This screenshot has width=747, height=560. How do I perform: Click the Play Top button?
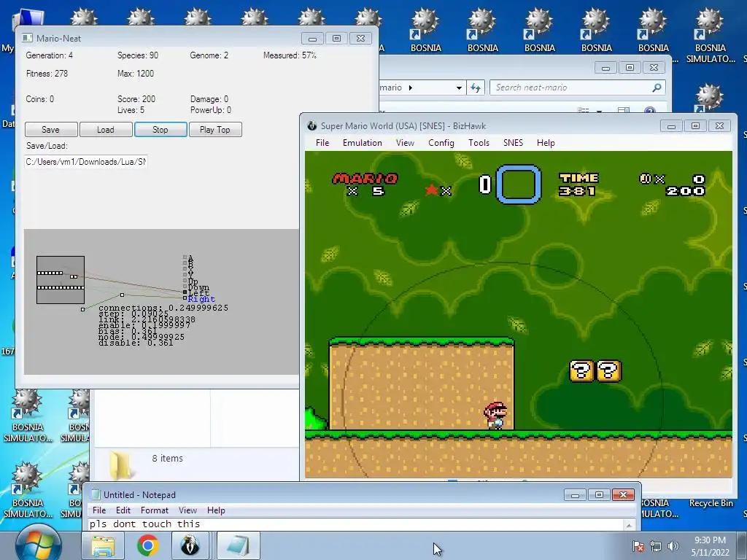tap(215, 130)
